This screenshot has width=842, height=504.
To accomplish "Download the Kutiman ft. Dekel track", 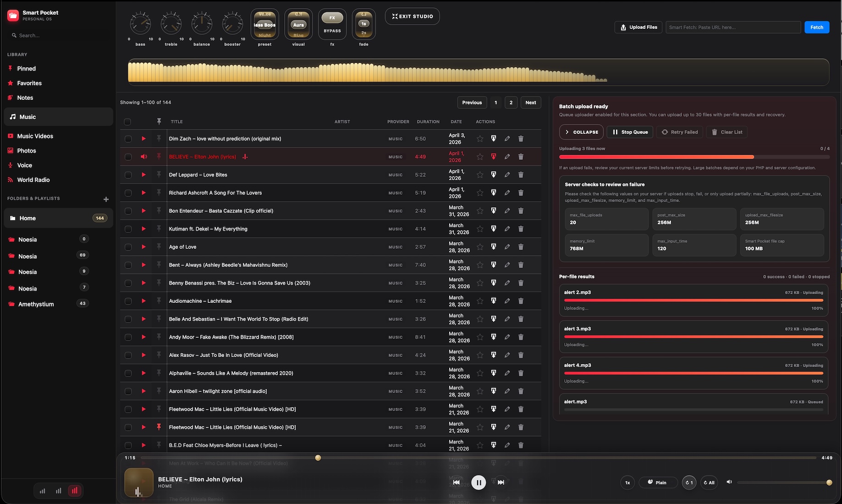I will (x=494, y=229).
